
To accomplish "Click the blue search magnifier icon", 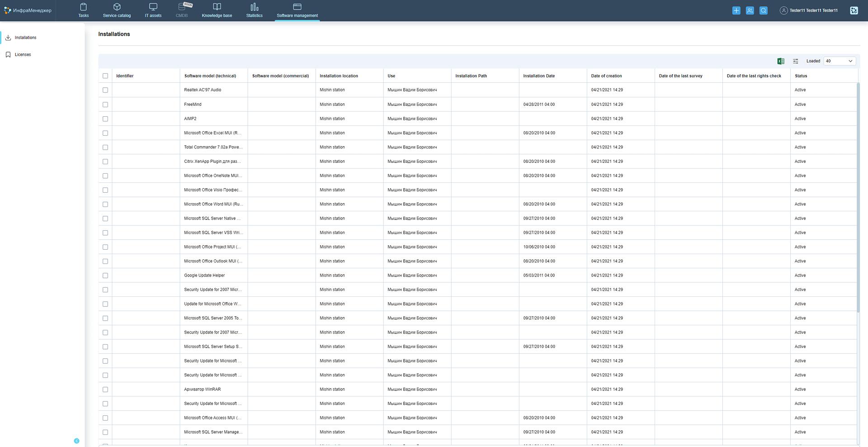I will 763,10.
